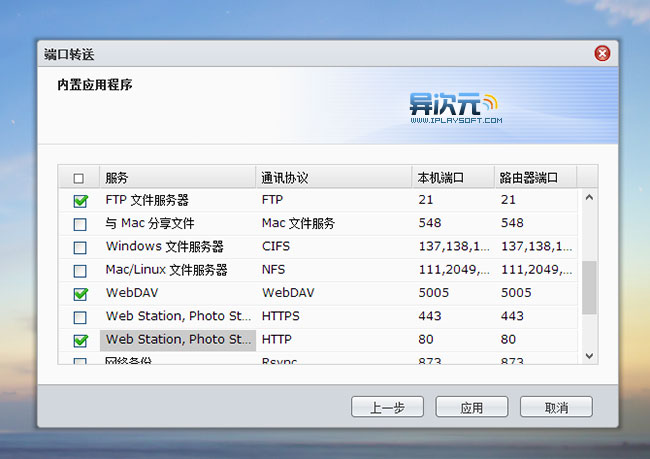This screenshot has height=459, width=650.
Task: Sort by the 通讯协议 column header
Action: coord(332,178)
